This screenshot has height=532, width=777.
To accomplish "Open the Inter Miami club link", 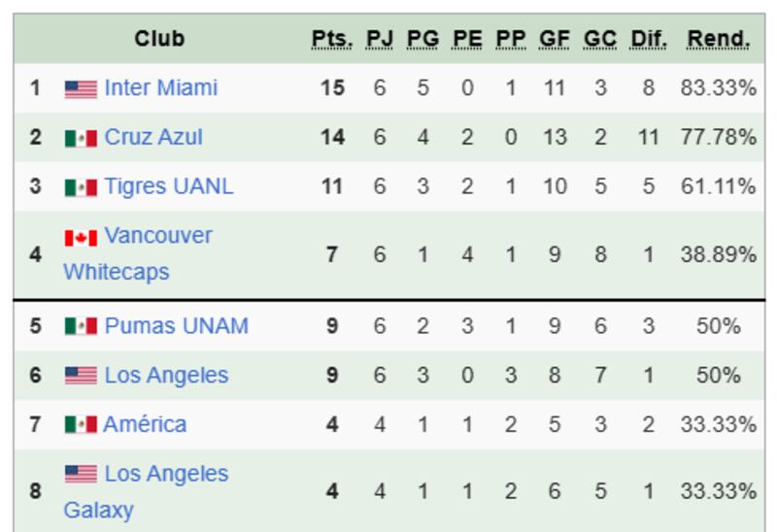I will (x=161, y=87).
